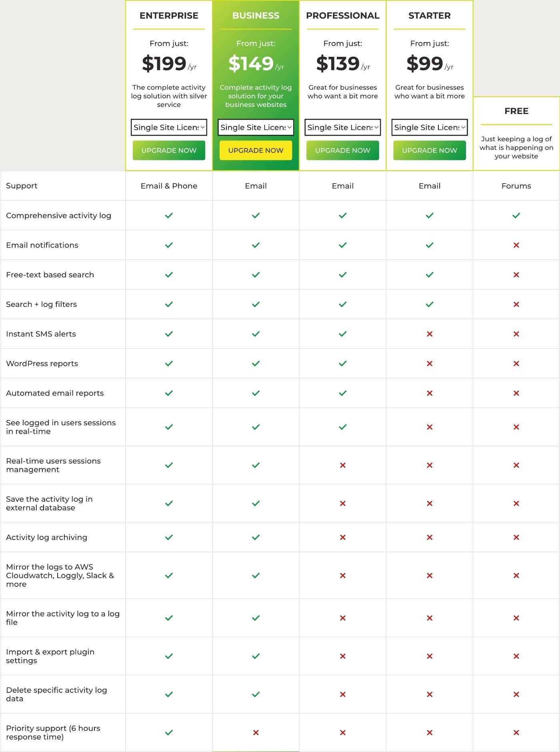The width and height of the screenshot is (560, 752).
Task: Open Business plan license dropdown
Action: pyautogui.click(x=256, y=127)
